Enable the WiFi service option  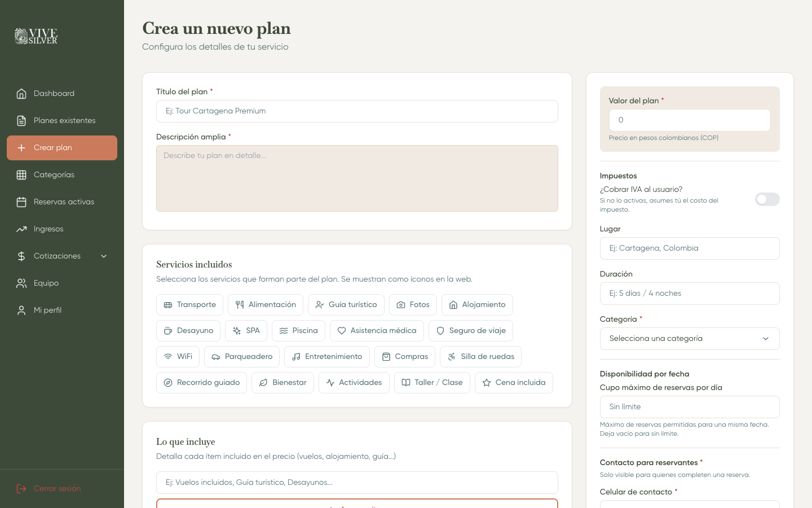tap(178, 356)
